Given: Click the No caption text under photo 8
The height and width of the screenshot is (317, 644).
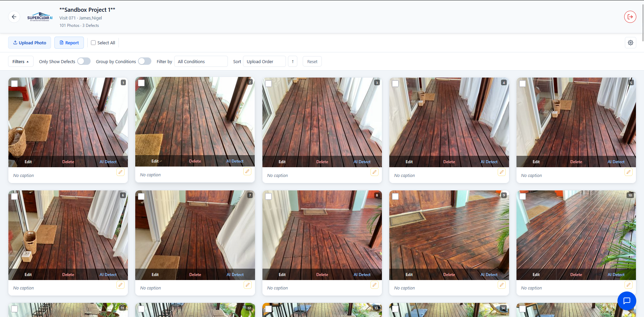Looking at the screenshot, I should point(278,288).
